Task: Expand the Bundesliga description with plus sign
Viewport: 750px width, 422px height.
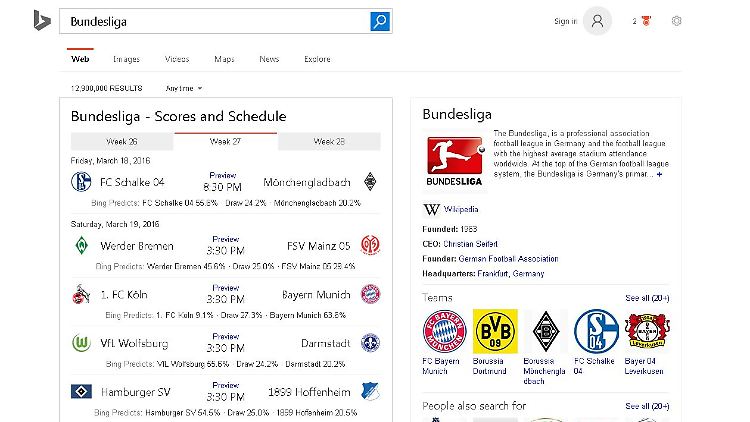Action: (660, 174)
